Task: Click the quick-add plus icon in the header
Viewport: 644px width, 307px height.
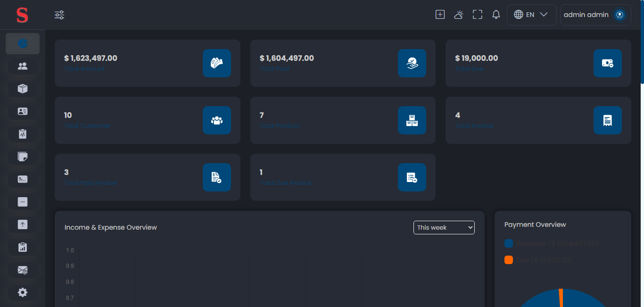Action: tap(439, 14)
